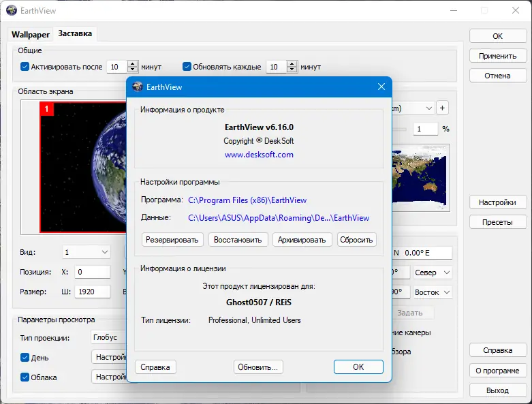Click the Архивировать button
The height and width of the screenshot is (404, 532).
tap(302, 240)
